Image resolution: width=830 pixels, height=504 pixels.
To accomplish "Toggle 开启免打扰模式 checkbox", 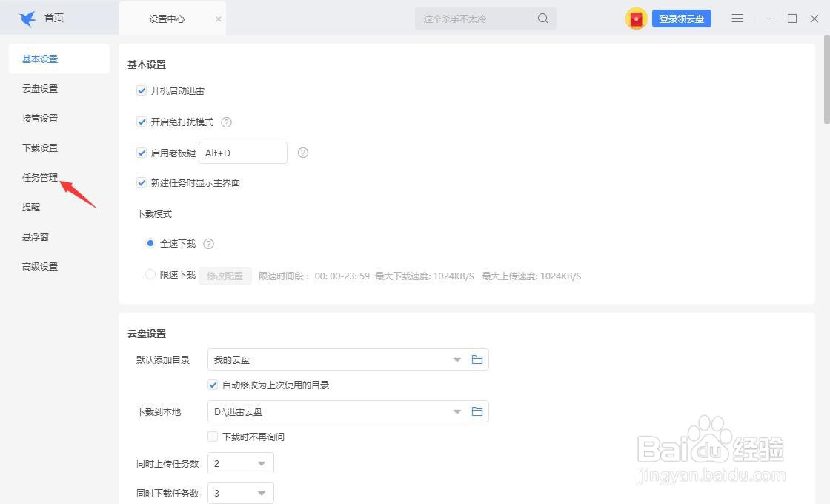I will [x=142, y=122].
